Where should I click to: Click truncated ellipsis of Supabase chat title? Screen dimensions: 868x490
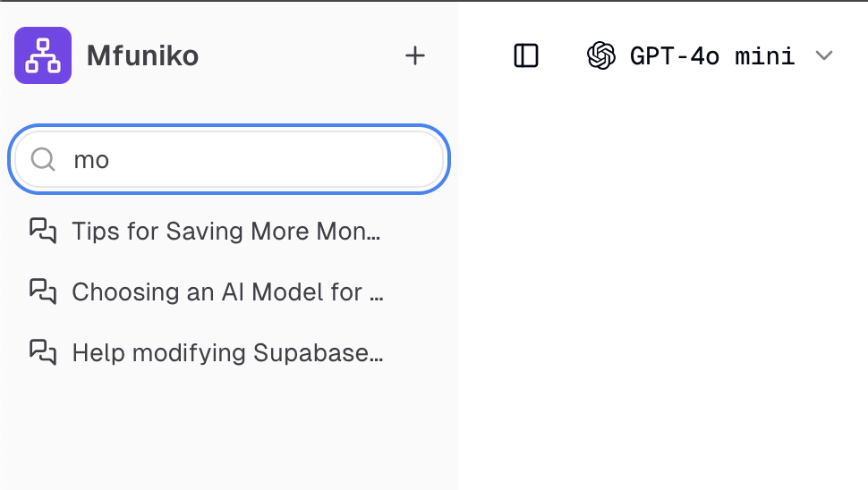tap(377, 354)
